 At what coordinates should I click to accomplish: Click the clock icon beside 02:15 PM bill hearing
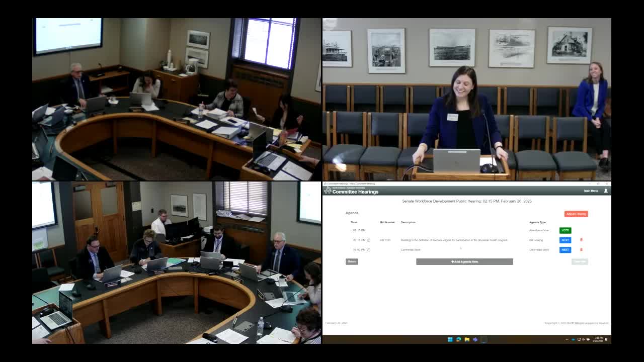pyautogui.click(x=369, y=240)
